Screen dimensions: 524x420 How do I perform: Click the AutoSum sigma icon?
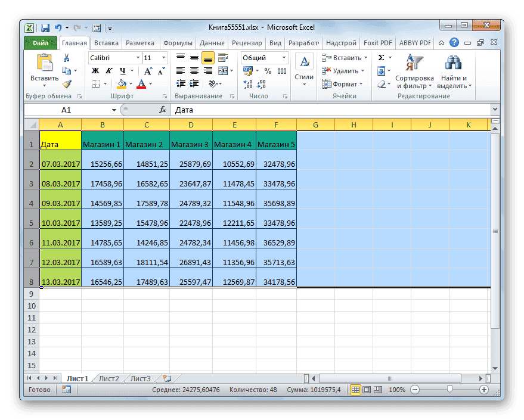point(382,58)
